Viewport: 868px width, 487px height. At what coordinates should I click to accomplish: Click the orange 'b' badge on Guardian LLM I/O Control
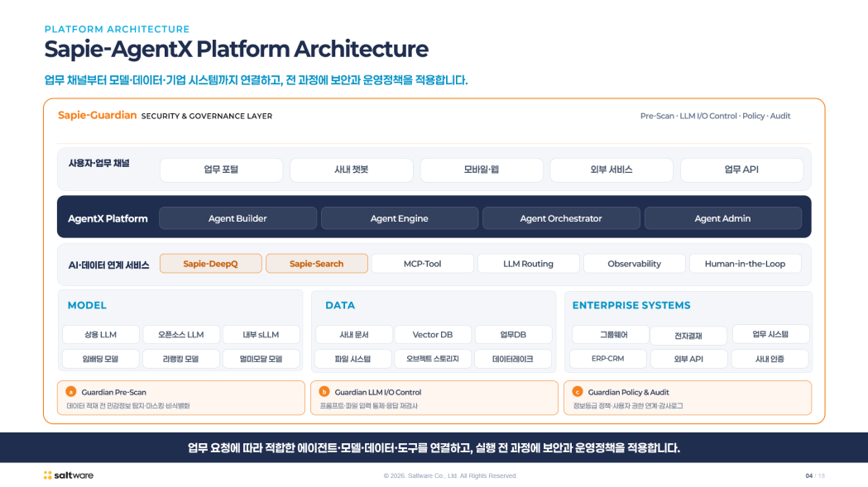point(324,392)
